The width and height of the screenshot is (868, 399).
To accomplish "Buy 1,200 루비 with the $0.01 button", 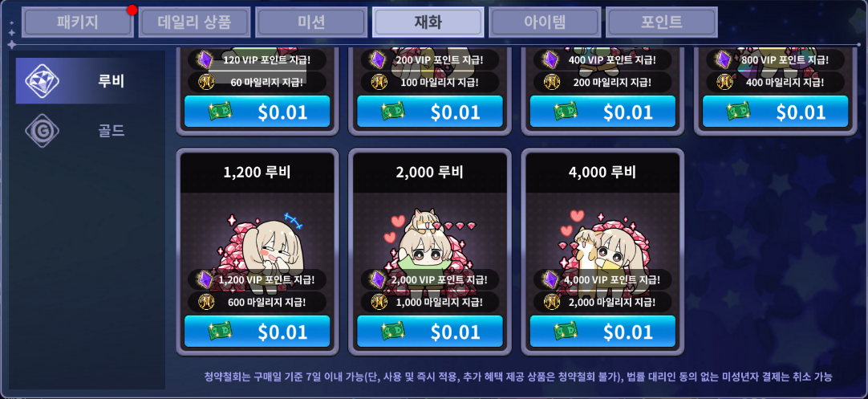I will pos(257,332).
